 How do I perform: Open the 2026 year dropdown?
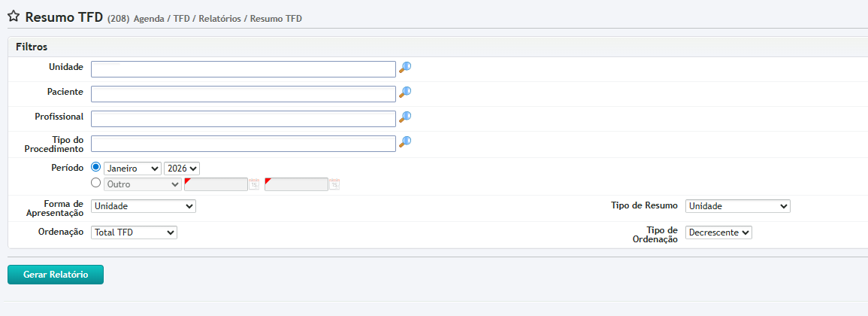click(182, 169)
